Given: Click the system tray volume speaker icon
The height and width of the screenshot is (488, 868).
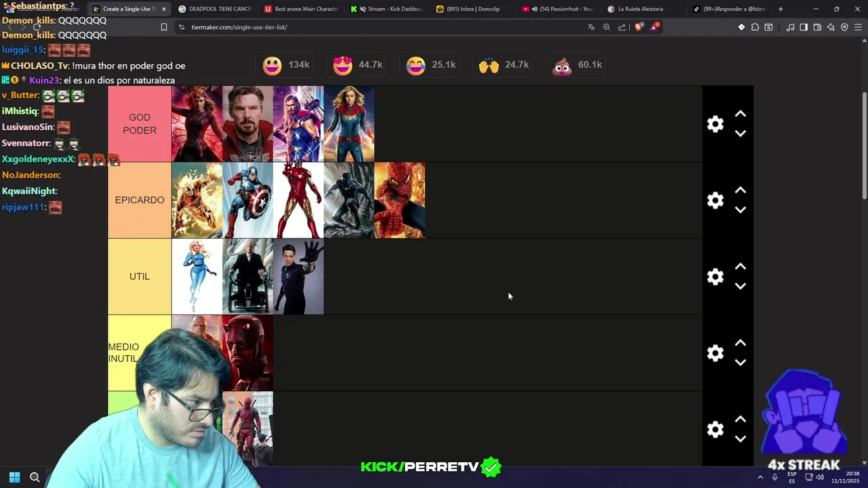Looking at the screenshot, I should (x=820, y=477).
